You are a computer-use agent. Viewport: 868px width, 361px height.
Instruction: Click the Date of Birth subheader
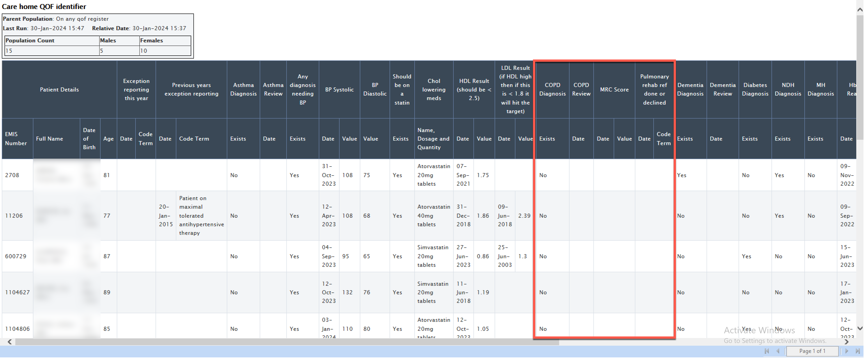(x=90, y=138)
